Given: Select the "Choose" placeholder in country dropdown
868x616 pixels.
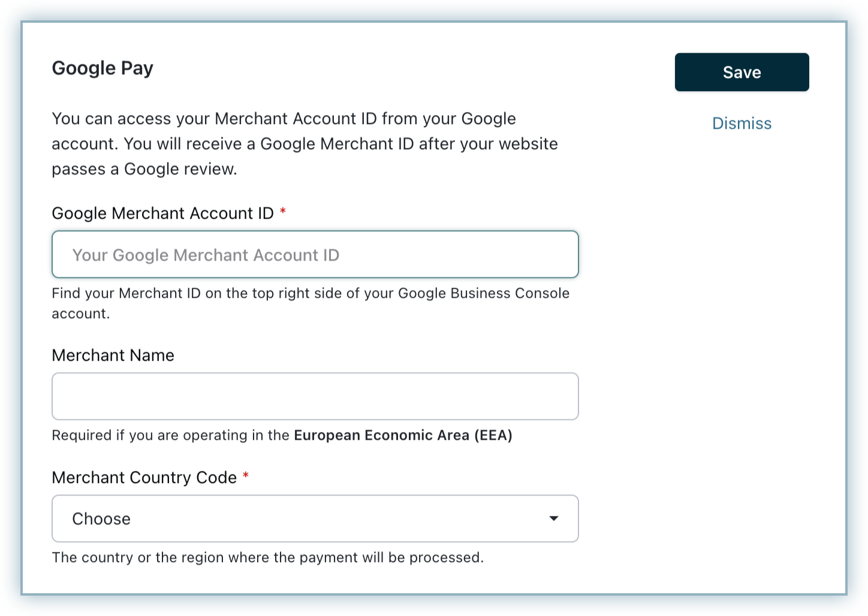Looking at the screenshot, I should (101, 519).
